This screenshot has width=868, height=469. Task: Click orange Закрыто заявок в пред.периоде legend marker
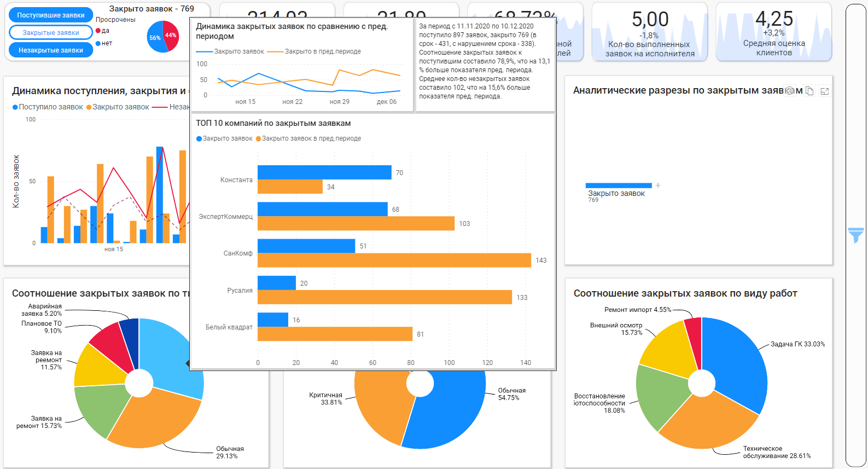[x=258, y=138]
